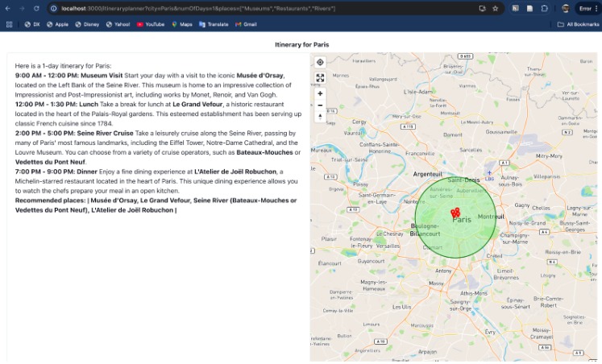Reset map bearing with the compass button
This screenshot has height=364, width=602.
coord(320,117)
